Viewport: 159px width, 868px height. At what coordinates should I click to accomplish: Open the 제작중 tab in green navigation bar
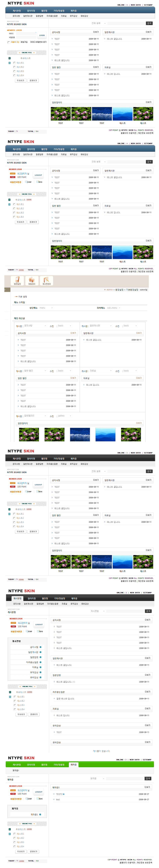(x=74, y=764)
